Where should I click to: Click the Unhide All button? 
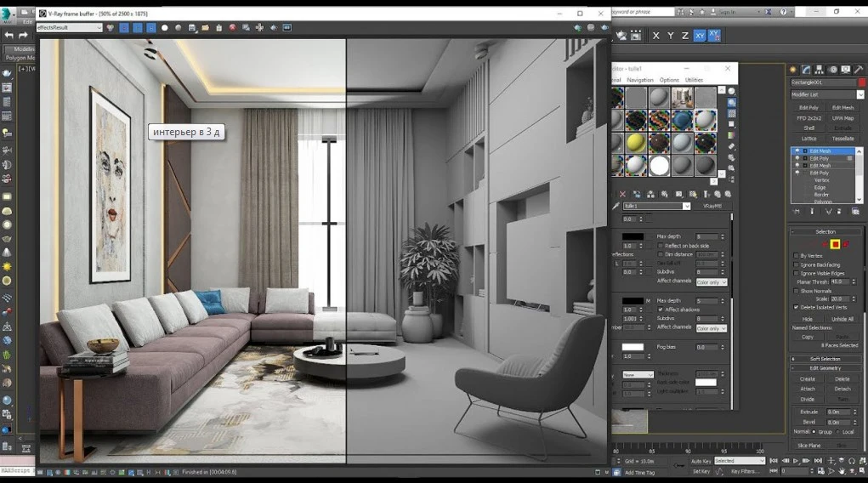pyautogui.click(x=842, y=319)
